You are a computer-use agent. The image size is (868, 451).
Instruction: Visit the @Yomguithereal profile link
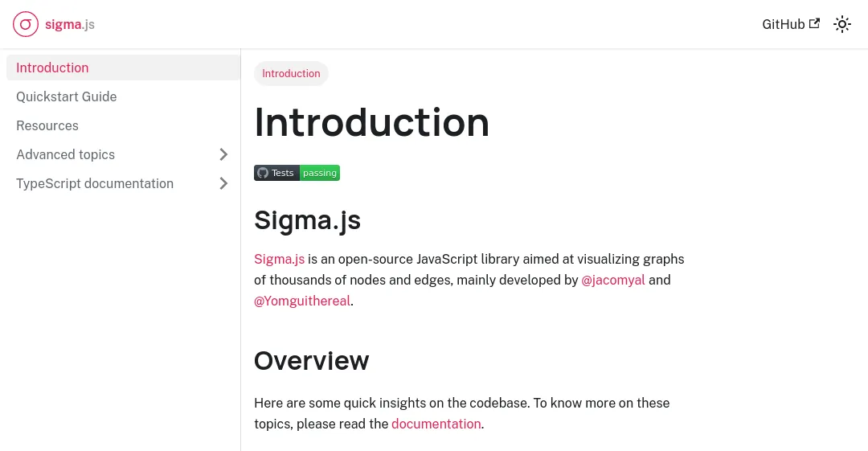pyautogui.click(x=302, y=301)
